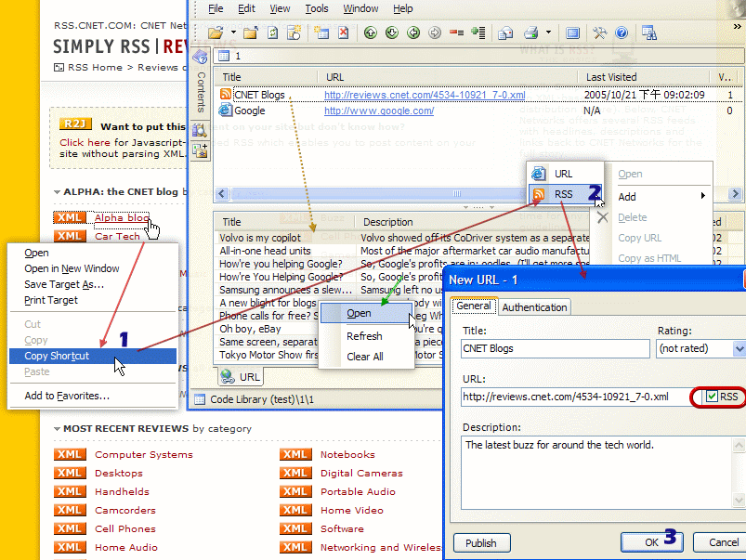Open the Window menu
Screen dimensions: 746x560
360,8
